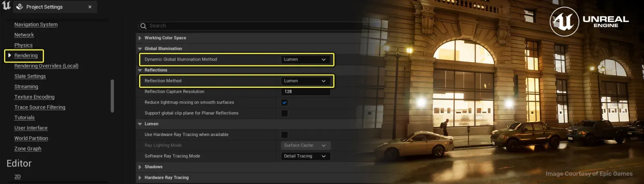The image size is (644, 184).
Task: Open the Rendering settings category
Action: 26,55
